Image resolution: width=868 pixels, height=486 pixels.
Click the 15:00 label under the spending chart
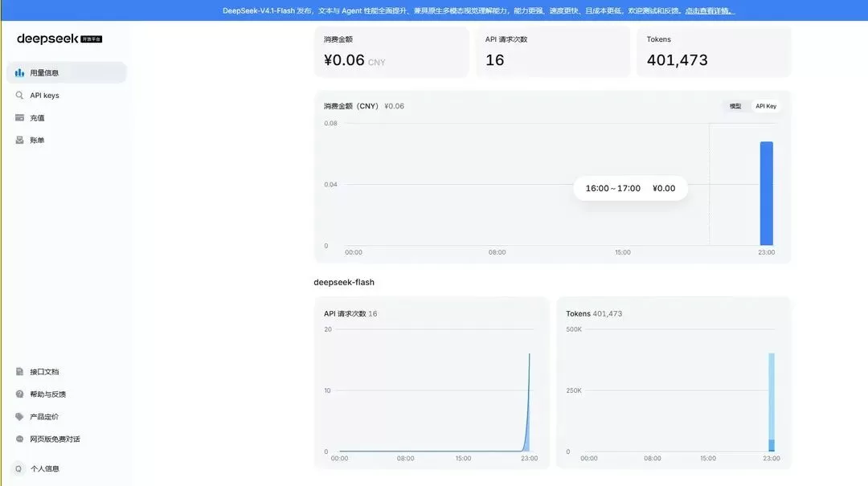623,252
